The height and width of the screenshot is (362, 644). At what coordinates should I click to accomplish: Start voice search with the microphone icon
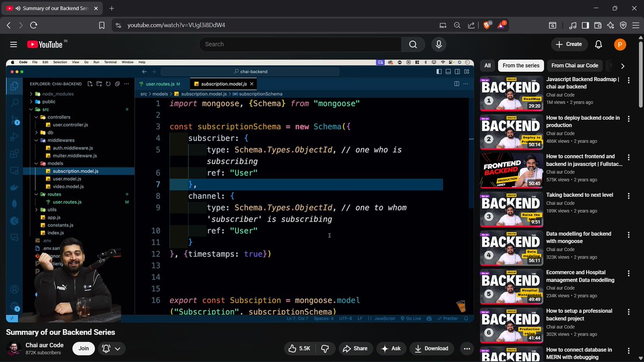[x=438, y=45]
